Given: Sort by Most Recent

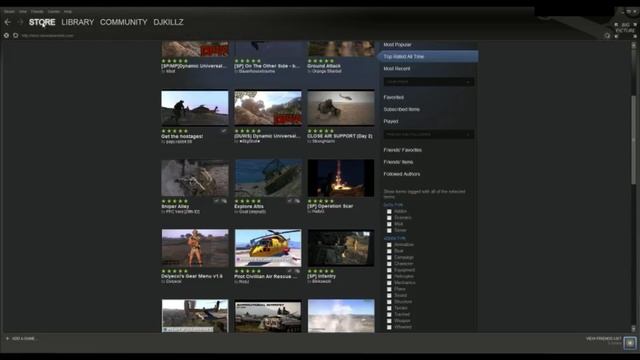Looking at the screenshot, I should [x=397, y=69].
